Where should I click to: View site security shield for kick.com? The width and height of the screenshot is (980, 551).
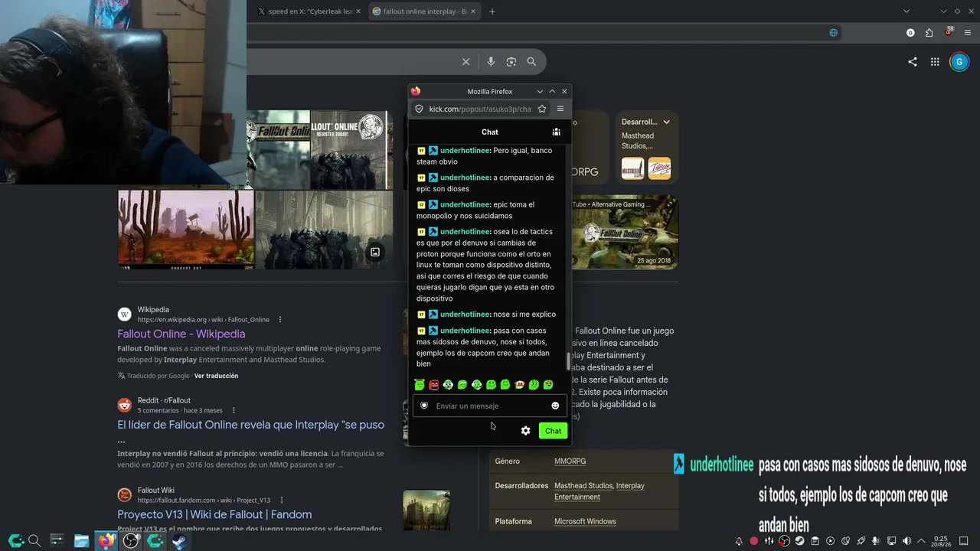pyautogui.click(x=419, y=109)
